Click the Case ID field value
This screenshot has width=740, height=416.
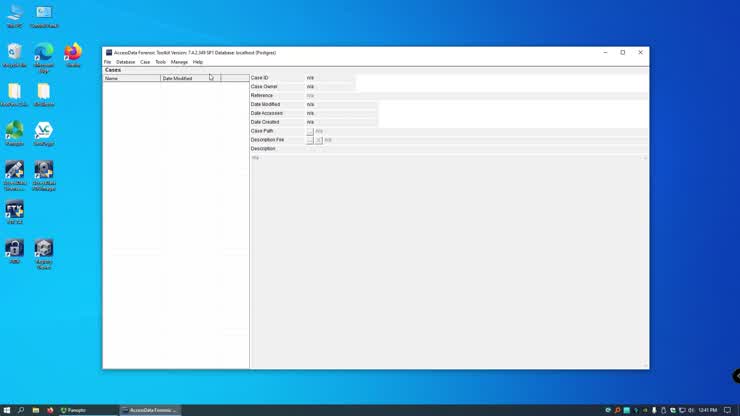point(330,78)
